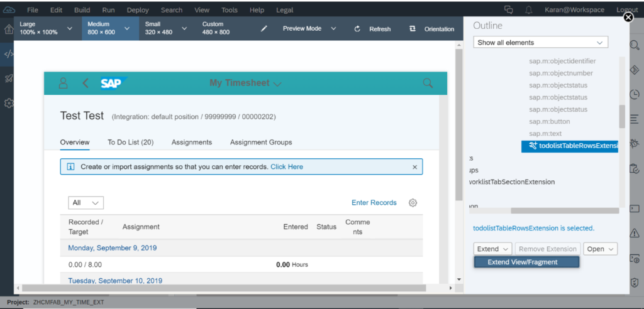644x309 pixels.
Task: Open the Tools menu
Action: [229, 10]
